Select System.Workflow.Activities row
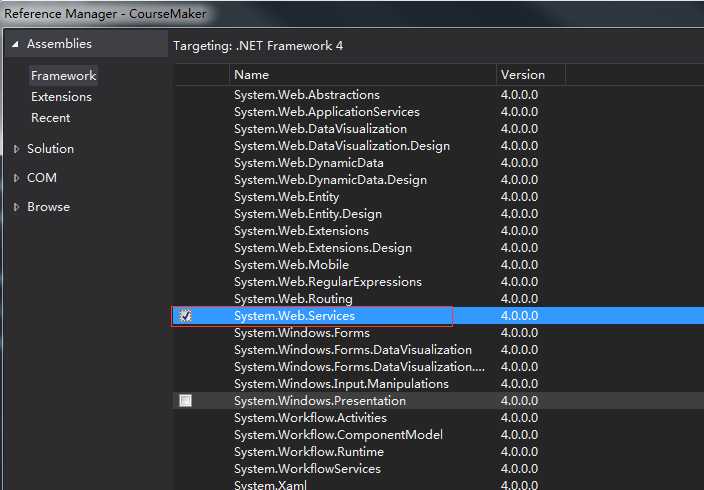 [440, 418]
